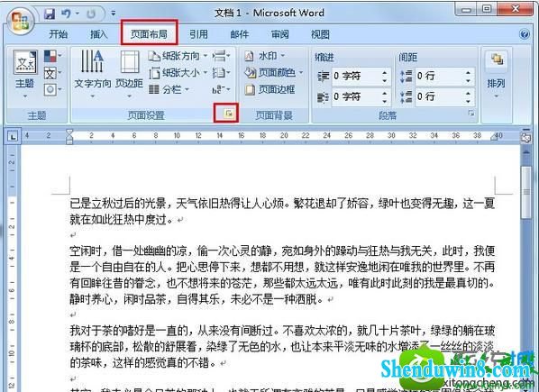Screen dimensions: 539x392
Task: Undo the last action
Action: (x=66, y=14)
